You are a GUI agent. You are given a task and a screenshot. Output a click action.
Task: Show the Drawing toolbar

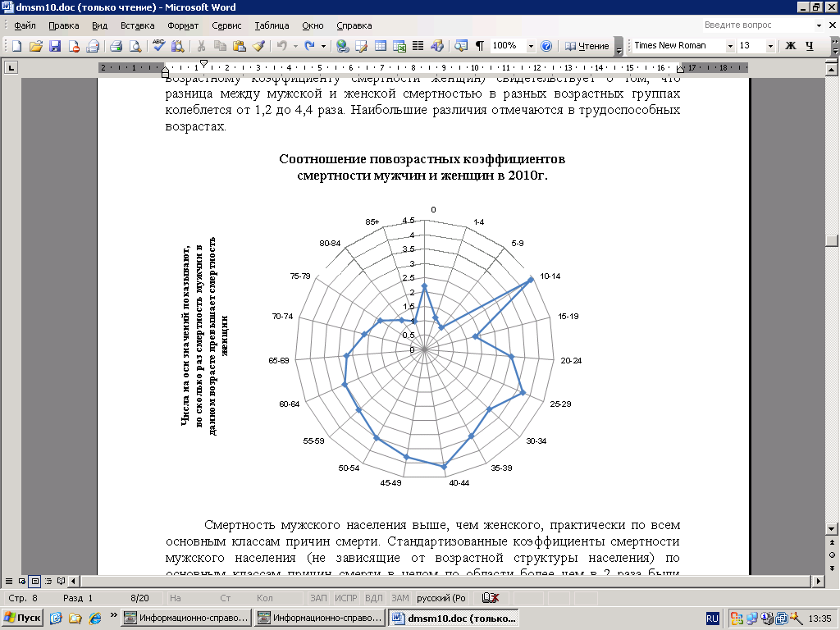[436, 46]
